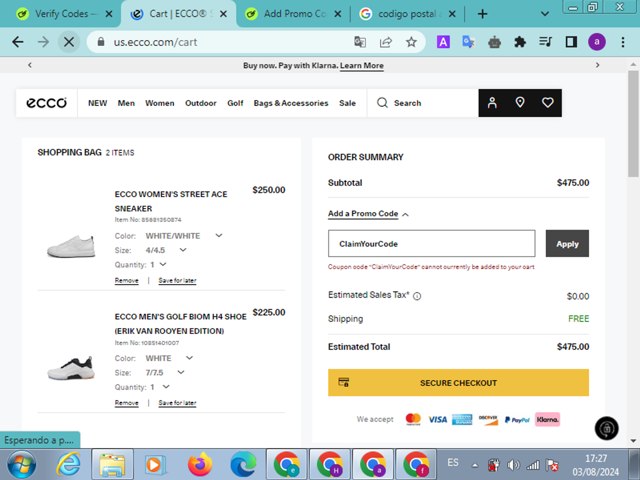640x480 pixels.
Task: Open Windows Explorer from the taskbar
Action: point(112,464)
